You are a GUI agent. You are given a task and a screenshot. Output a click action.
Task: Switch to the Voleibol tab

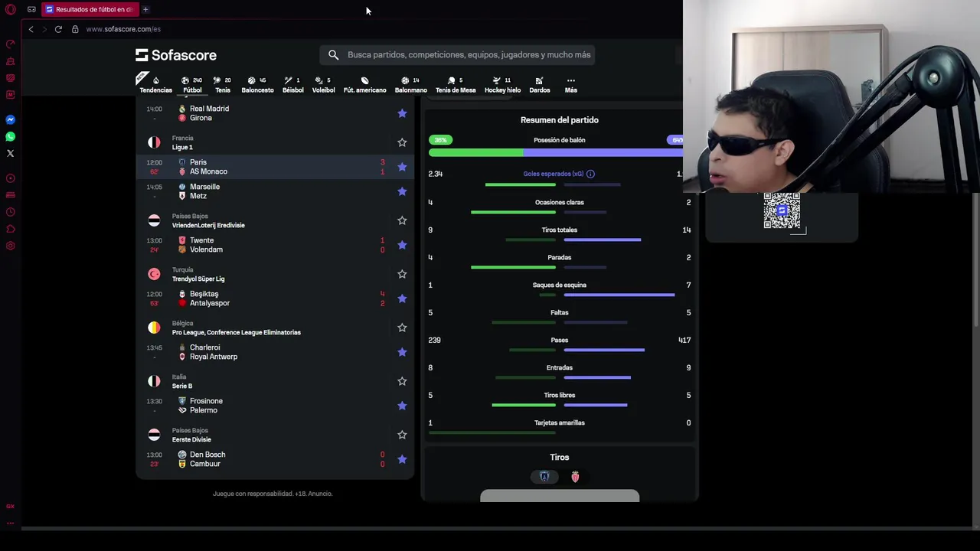click(323, 84)
